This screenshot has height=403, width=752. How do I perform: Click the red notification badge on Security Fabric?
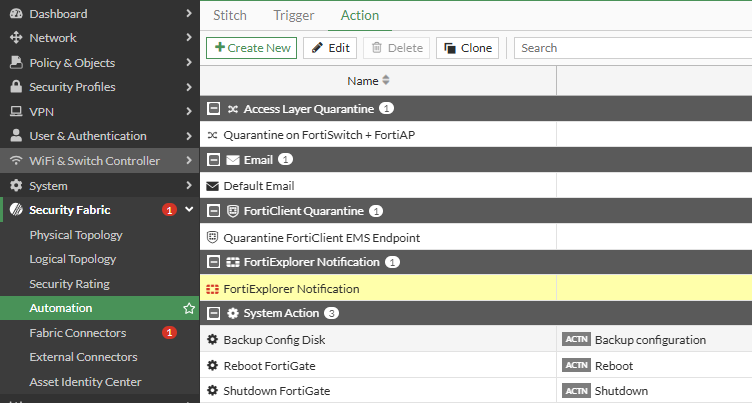[x=169, y=210]
